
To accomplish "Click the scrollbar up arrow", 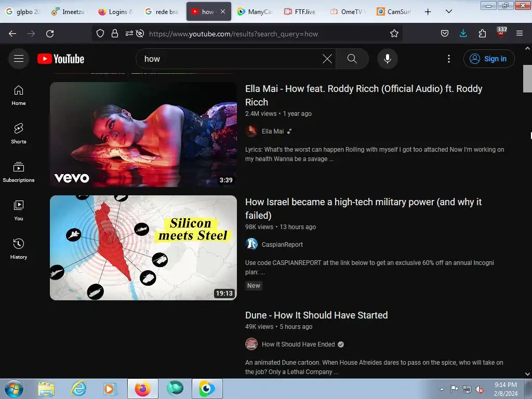I will tap(527, 48).
